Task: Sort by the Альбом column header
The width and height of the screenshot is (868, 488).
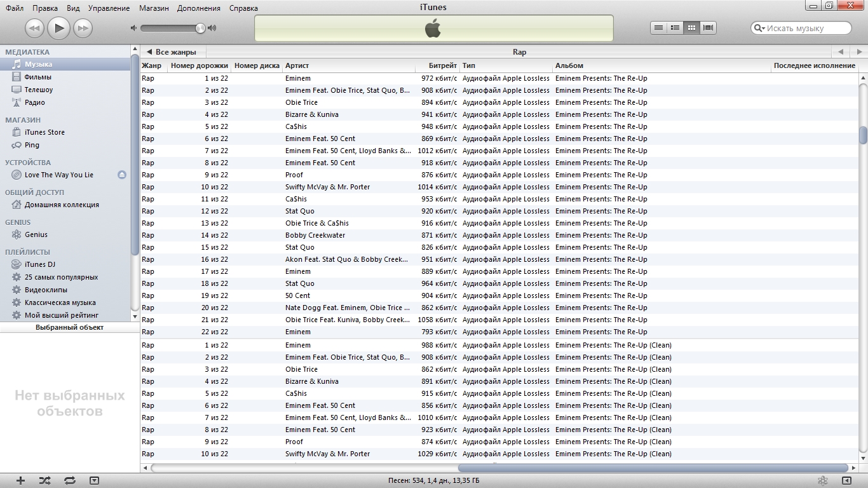Action: [661, 65]
